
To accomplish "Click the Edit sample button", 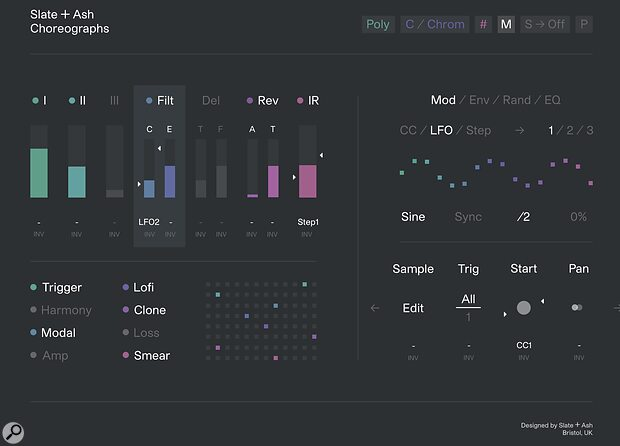I will point(413,308).
